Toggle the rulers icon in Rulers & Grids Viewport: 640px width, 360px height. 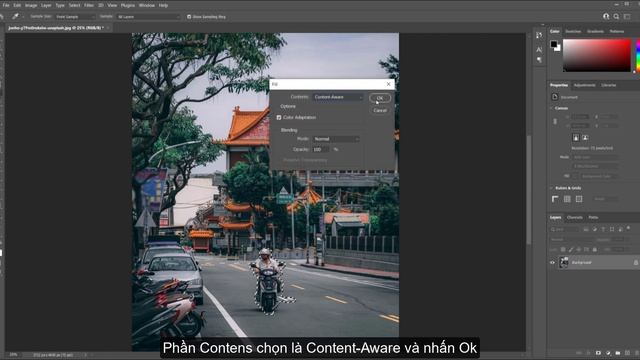click(x=555, y=199)
